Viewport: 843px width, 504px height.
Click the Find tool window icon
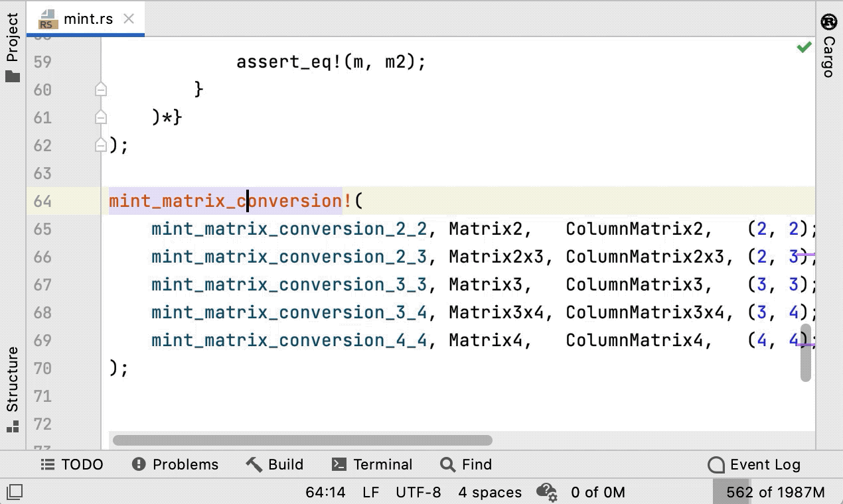(x=465, y=464)
